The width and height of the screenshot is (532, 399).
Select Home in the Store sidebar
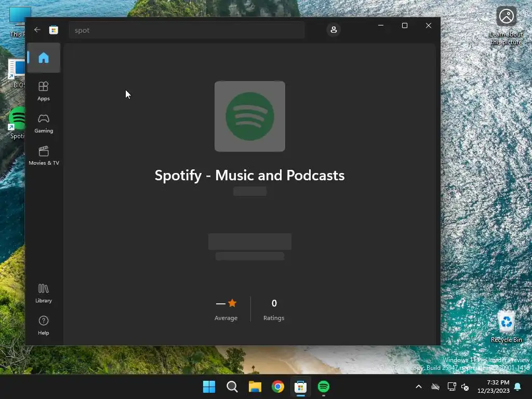[x=44, y=58]
